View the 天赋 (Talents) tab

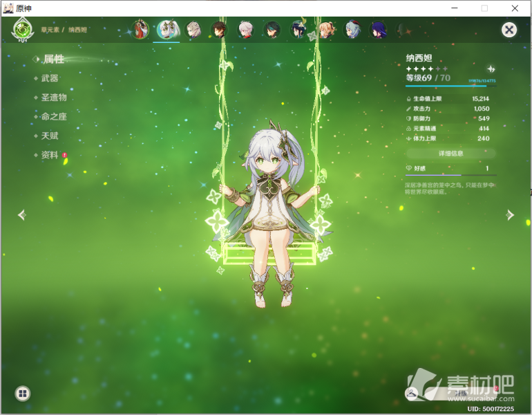coord(50,136)
